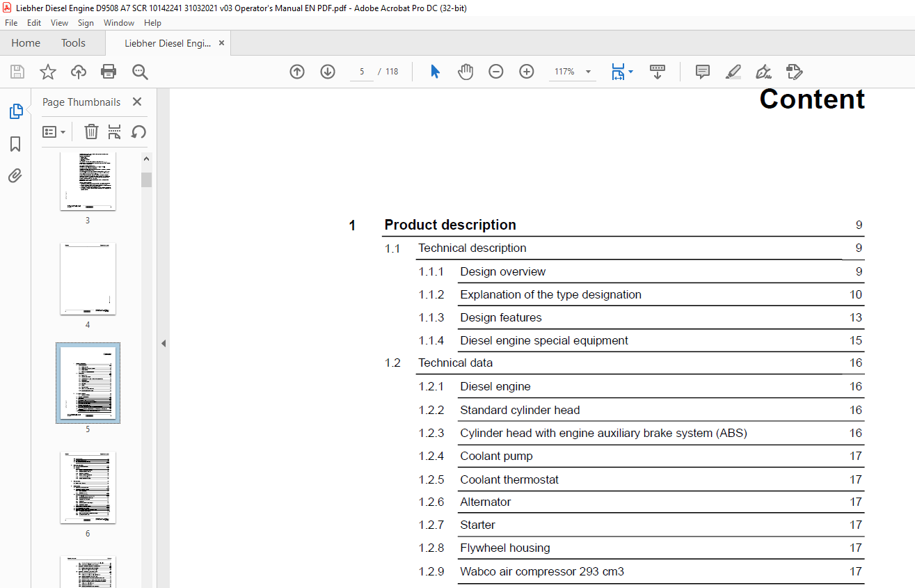Screen dimensions: 915x588
Task: Select page 6 thumbnail
Action: (x=88, y=487)
